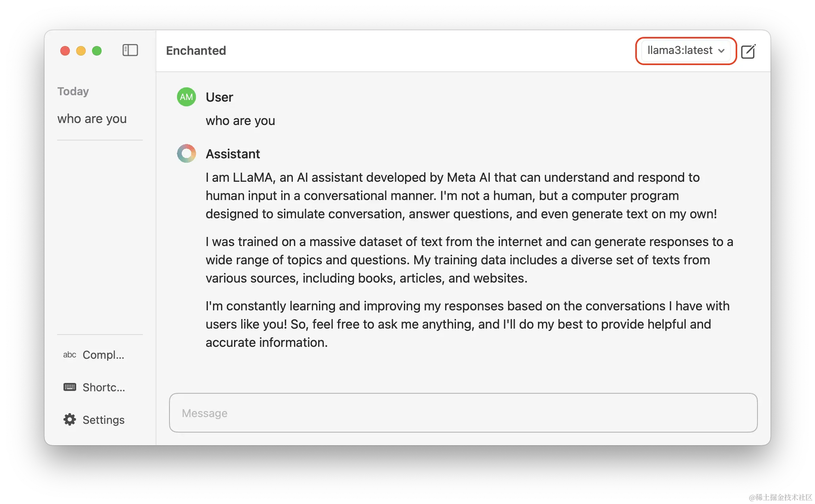Click the 'Today' section header
815x504 pixels.
coord(73,91)
